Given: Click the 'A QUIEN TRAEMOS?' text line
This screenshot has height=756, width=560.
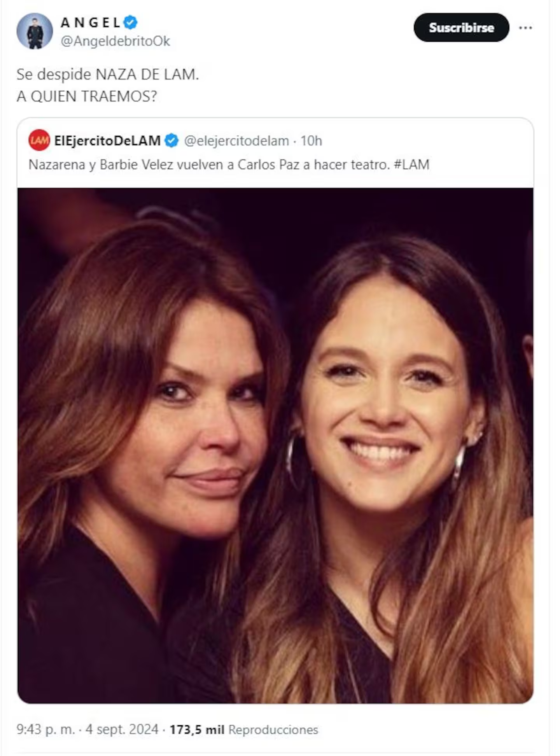Looking at the screenshot, I should 87,96.
